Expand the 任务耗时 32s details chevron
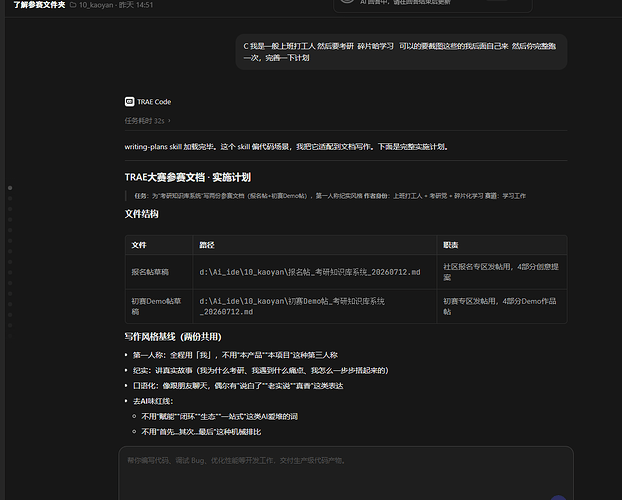 169,121
